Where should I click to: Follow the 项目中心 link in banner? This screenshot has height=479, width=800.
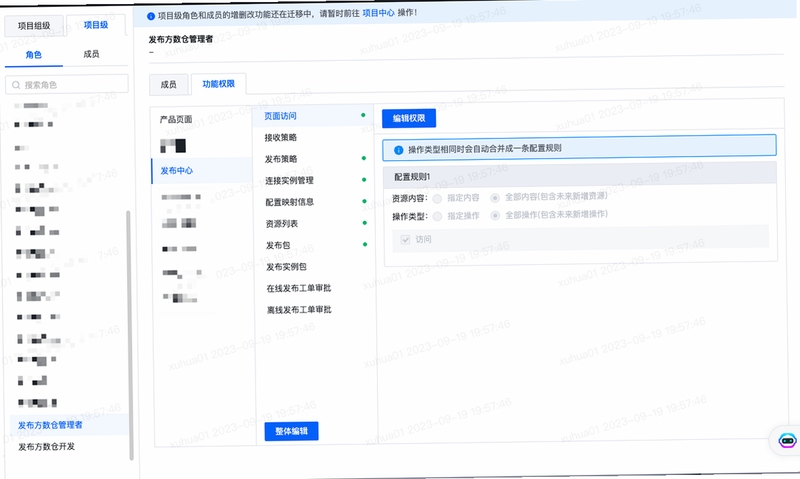point(379,13)
